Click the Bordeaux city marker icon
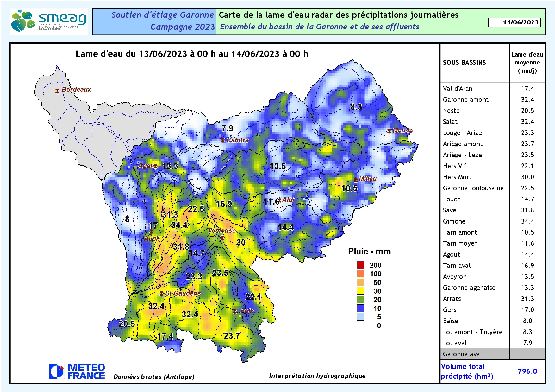555x392 pixels. pyautogui.click(x=57, y=91)
